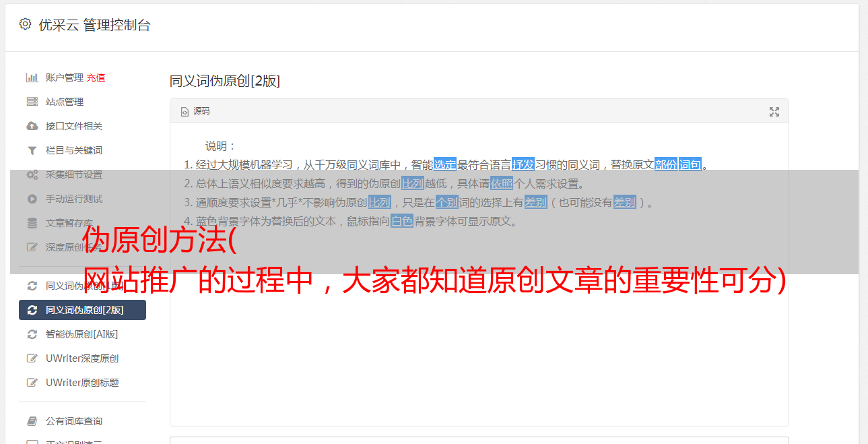Click 源码 button in editor toolbar

coord(195,111)
